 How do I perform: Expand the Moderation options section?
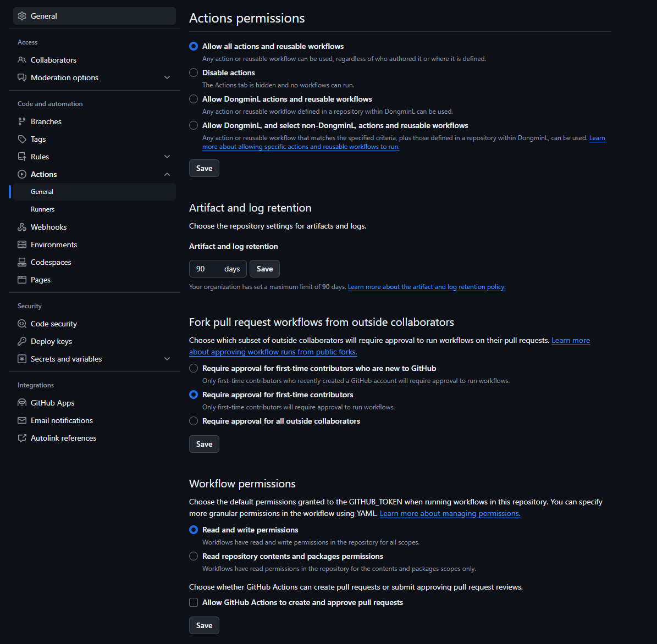[x=167, y=77]
